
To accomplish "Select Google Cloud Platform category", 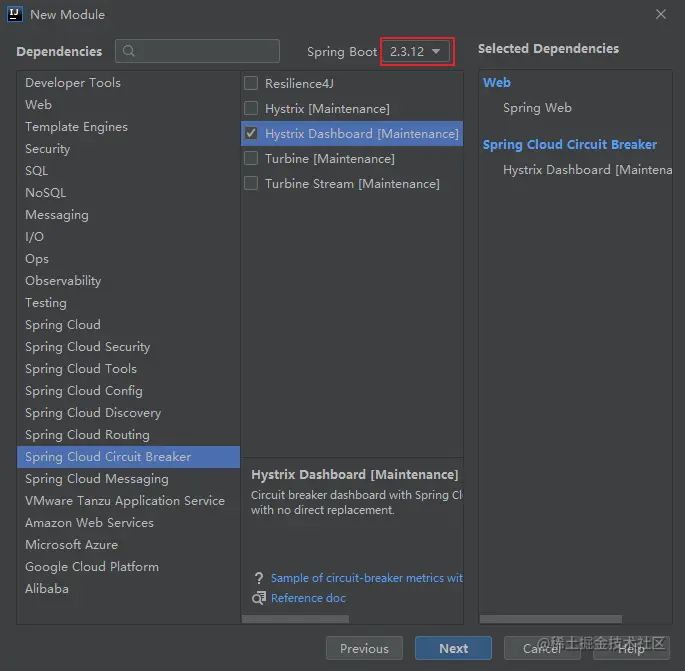I will click(128, 567).
